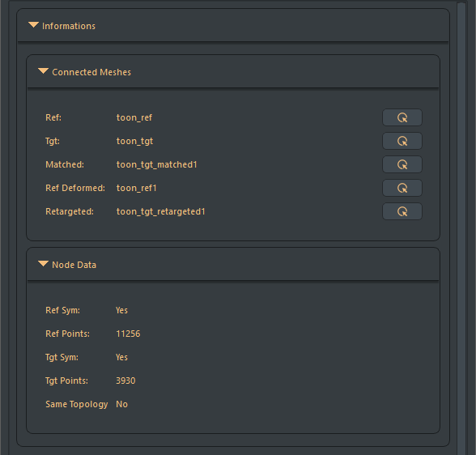
Task: Select the Tgt mesh toon_tgt icon
Action: (402, 141)
